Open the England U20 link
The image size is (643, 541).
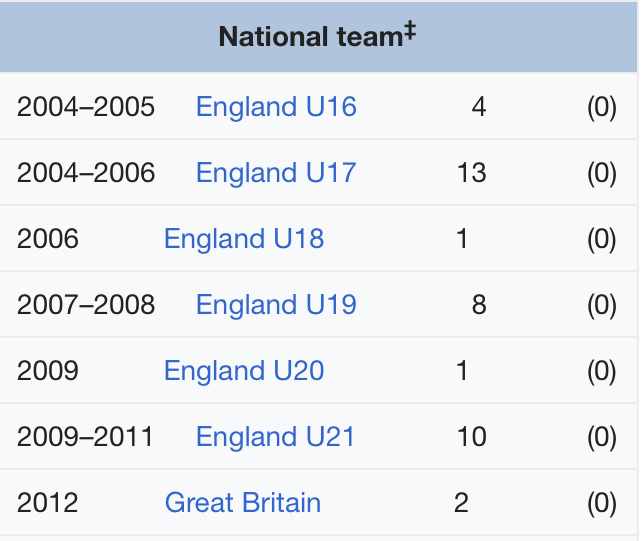[244, 371]
